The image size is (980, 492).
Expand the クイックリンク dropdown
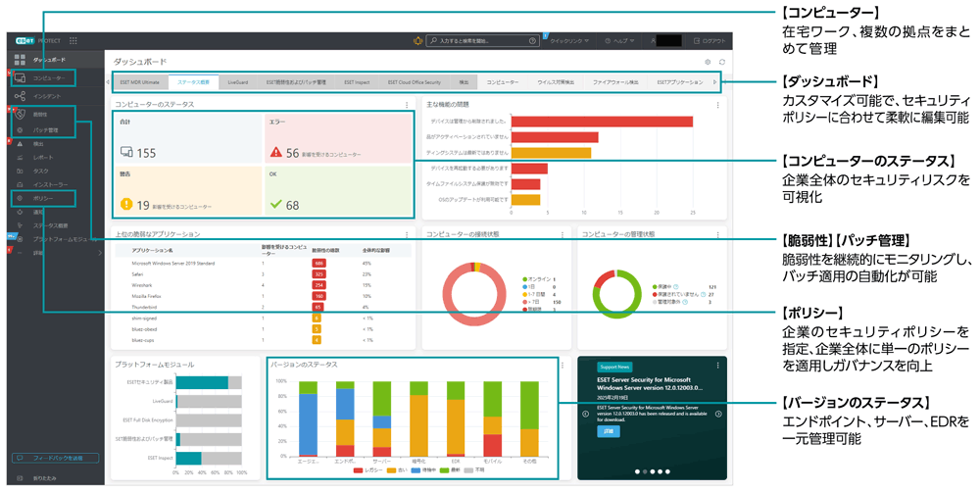pyautogui.click(x=569, y=41)
